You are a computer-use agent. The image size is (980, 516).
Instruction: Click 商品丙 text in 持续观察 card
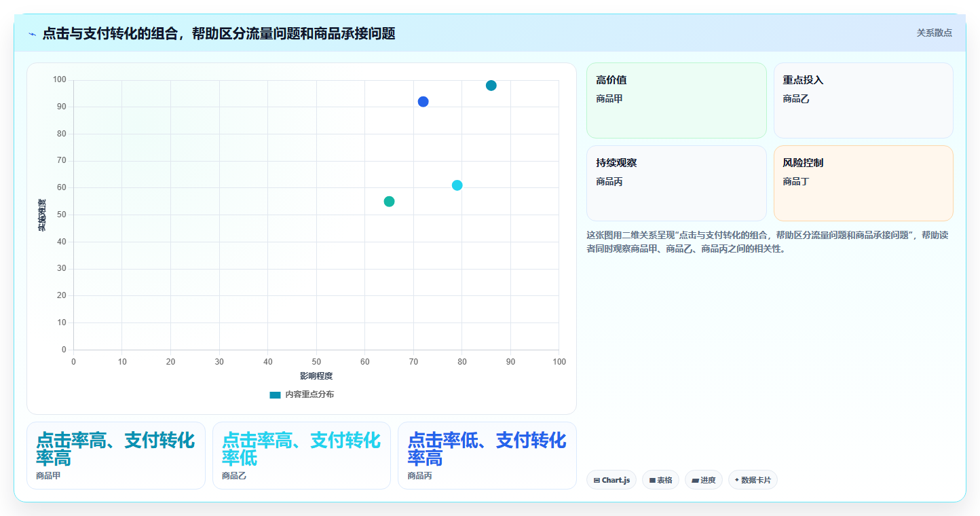[x=609, y=181]
